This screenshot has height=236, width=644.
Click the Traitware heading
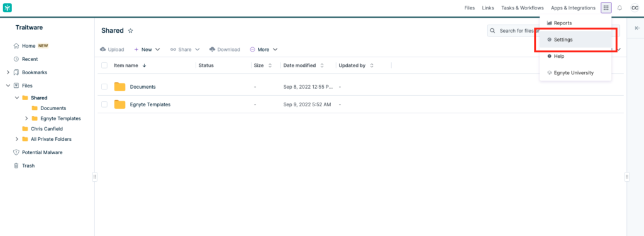(29, 28)
